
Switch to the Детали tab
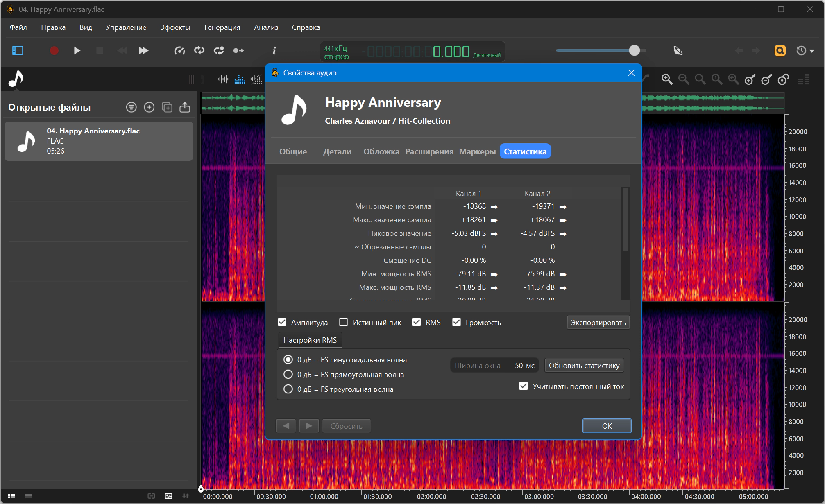[337, 151]
